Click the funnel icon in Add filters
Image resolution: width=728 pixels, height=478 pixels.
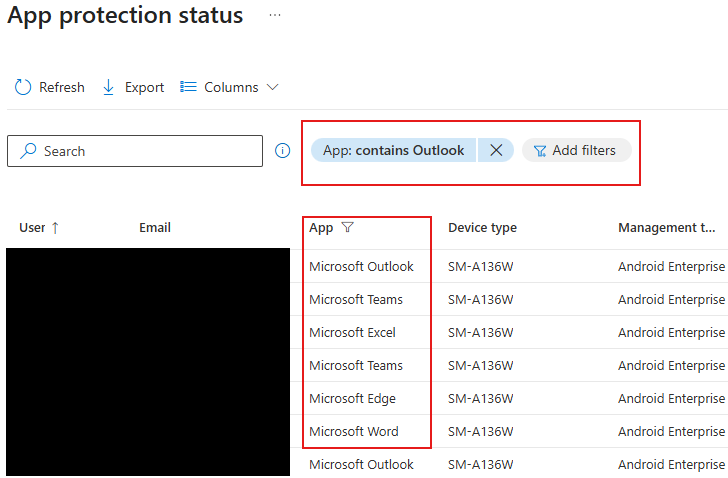coord(540,151)
